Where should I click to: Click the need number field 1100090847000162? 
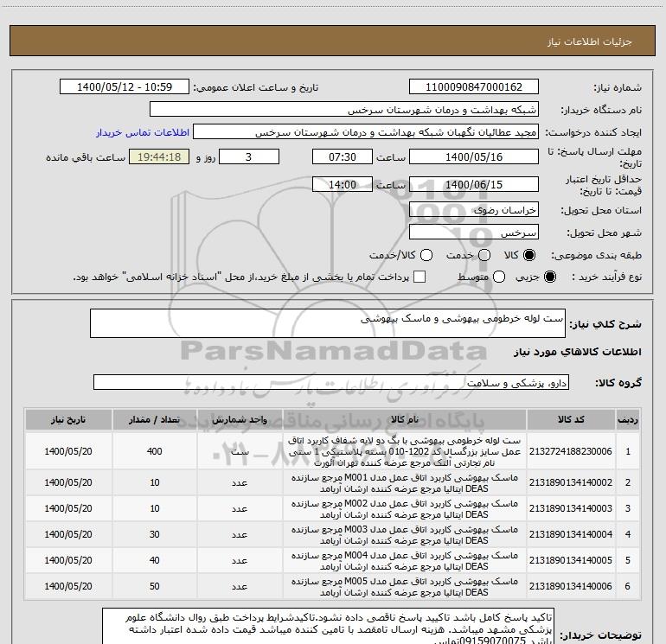[474, 87]
